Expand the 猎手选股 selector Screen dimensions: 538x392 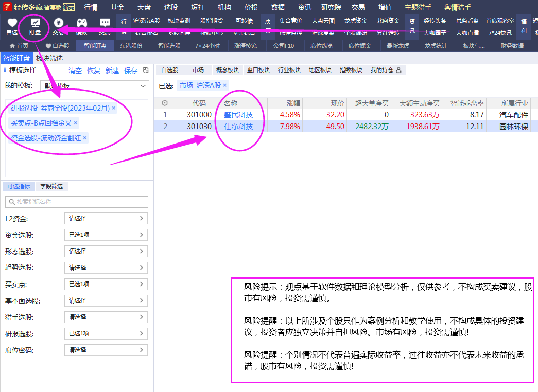(106, 317)
